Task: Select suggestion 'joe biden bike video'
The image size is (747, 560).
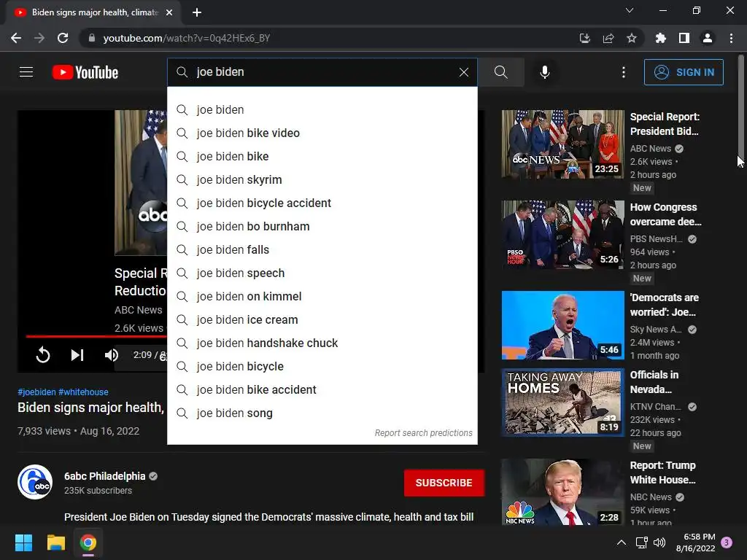Action: (322, 133)
